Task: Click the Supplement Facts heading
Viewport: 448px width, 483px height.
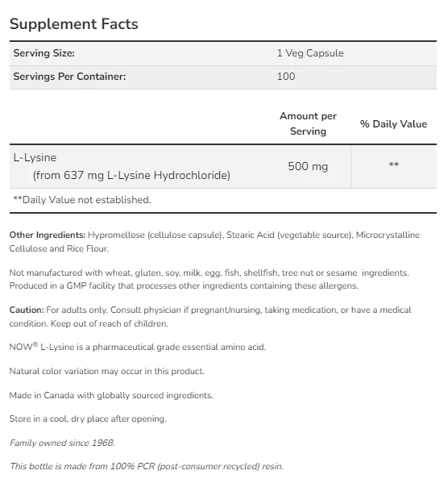Action: point(74,24)
